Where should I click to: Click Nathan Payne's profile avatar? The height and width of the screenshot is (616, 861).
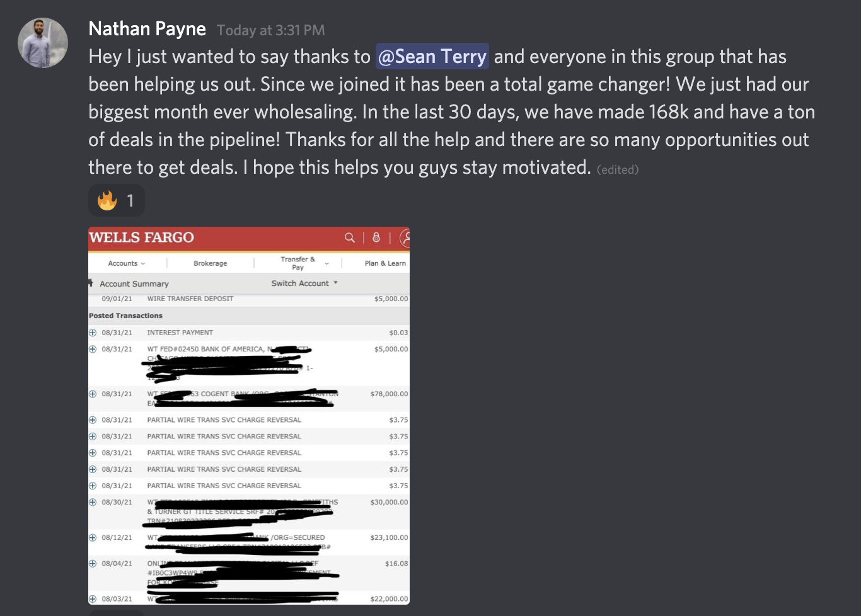click(x=43, y=43)
